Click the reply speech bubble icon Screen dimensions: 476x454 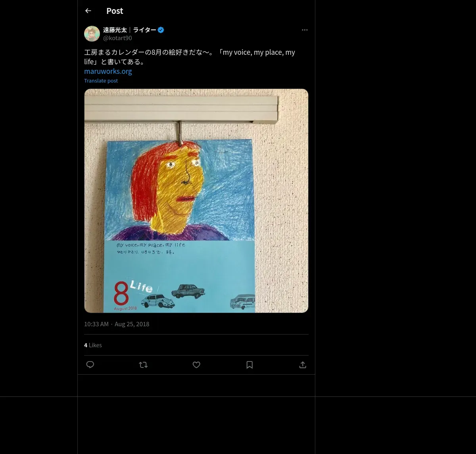click(x=90, y=365)
